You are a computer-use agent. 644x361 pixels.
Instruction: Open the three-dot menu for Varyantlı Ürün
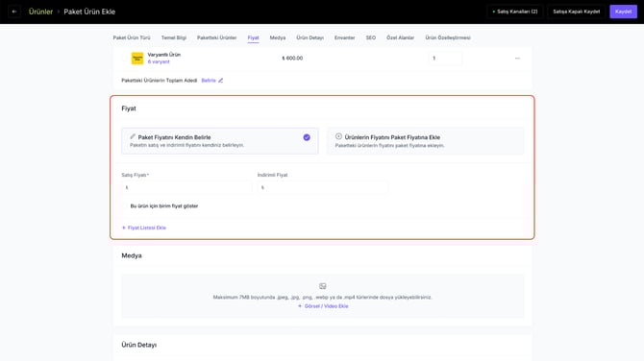pyautogui.click(x=517, y=59)
